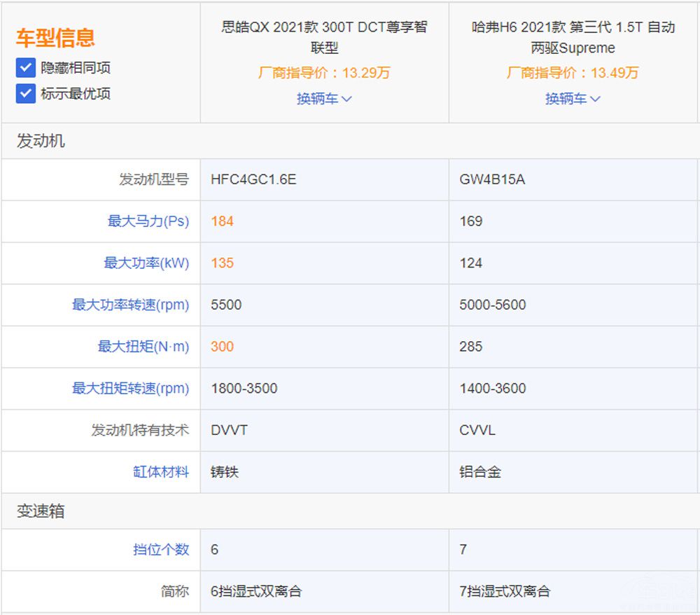The width and height of the screenshot is (700, 615).
Task: Click the highlighted 184 horsepower value
Action: (222, 221)
